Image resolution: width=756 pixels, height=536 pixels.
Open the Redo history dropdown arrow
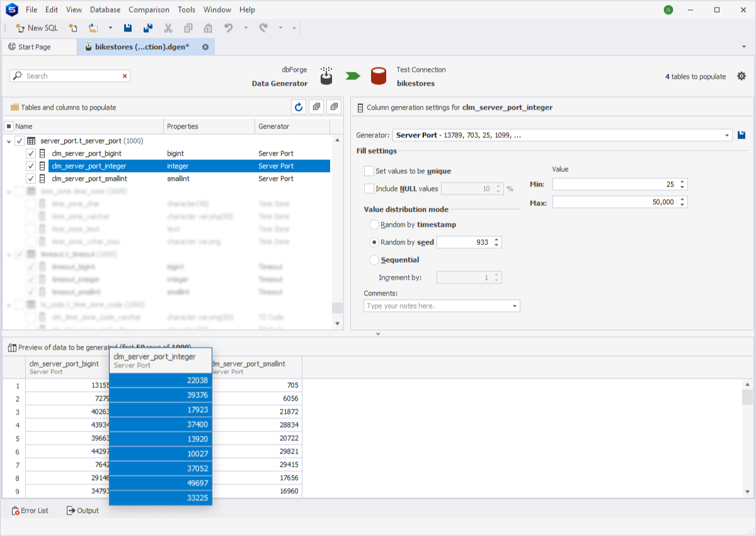(280, 28)
